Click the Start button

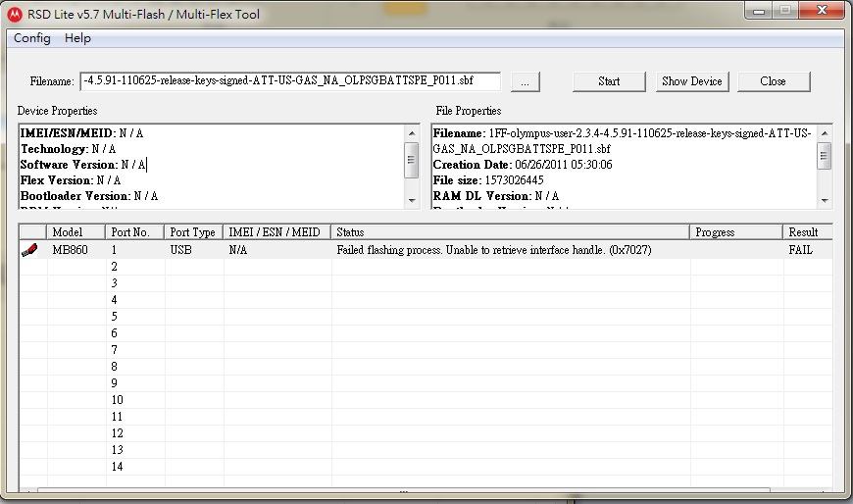point(609,81)
